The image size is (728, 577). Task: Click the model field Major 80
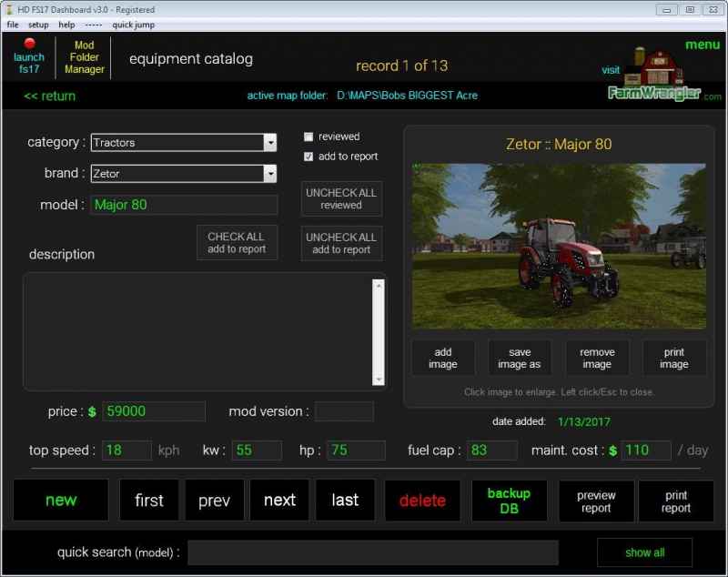pos(185,205)
